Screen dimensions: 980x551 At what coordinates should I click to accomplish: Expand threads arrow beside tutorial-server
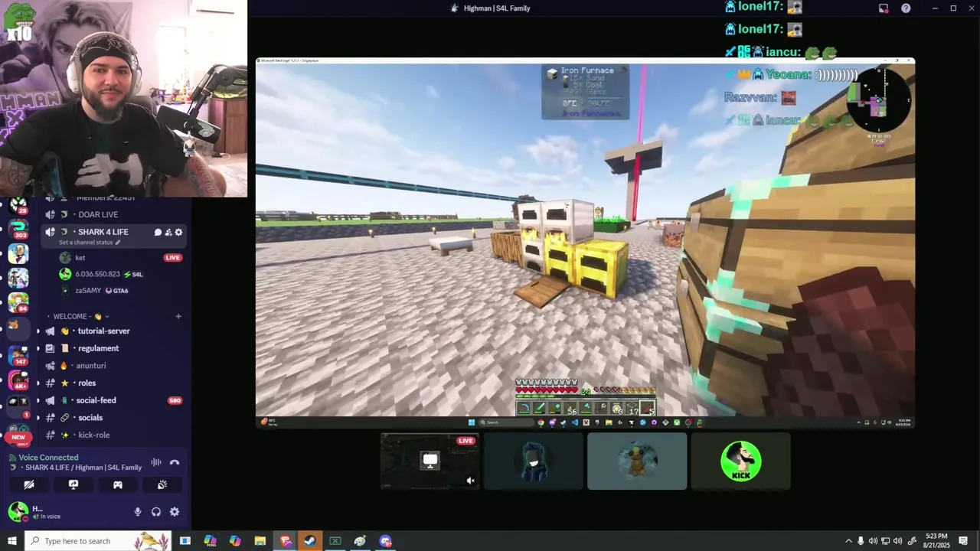click(x=38, y=331)
